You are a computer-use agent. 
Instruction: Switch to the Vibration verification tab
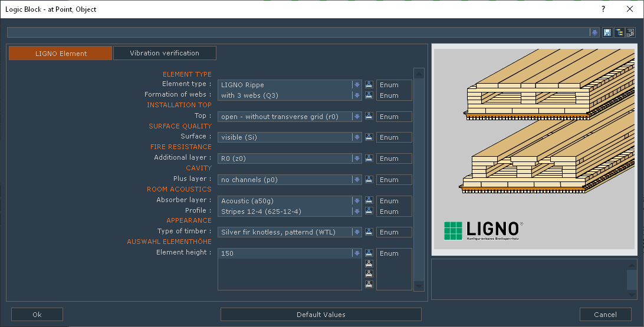[165, 53]
